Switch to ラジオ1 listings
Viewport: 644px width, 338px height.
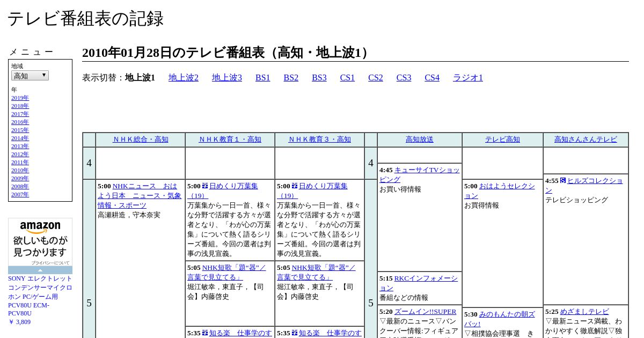468,78
